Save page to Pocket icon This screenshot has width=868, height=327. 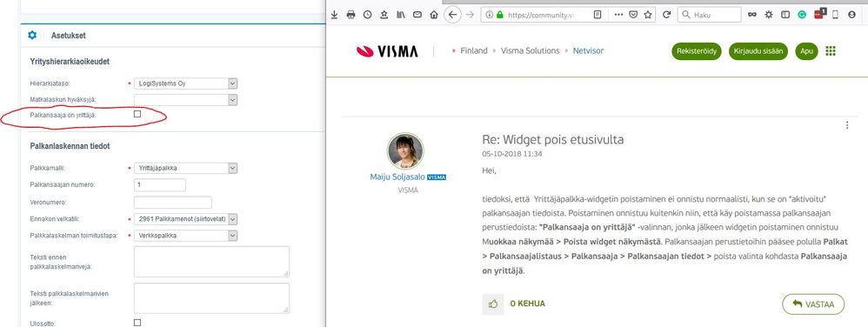point(633,15)
